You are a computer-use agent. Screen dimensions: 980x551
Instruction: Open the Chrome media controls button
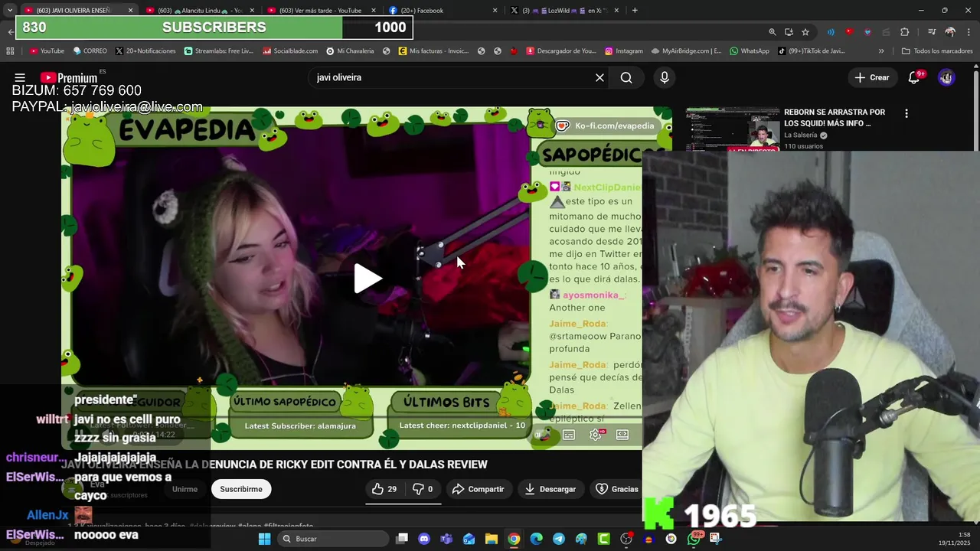(931, 32)
